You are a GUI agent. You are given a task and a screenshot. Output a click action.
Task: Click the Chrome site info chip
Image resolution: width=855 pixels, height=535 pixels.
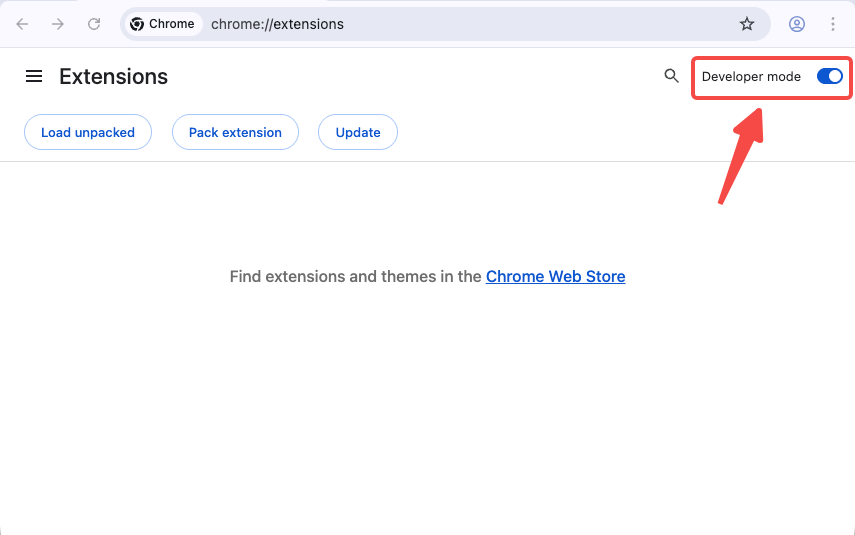click(162, 24)
